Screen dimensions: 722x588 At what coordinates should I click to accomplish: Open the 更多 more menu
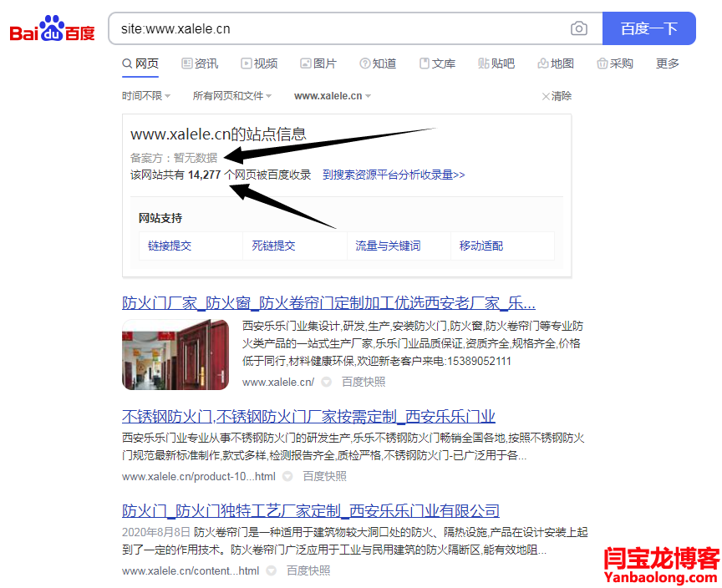(x=668, y=63)
